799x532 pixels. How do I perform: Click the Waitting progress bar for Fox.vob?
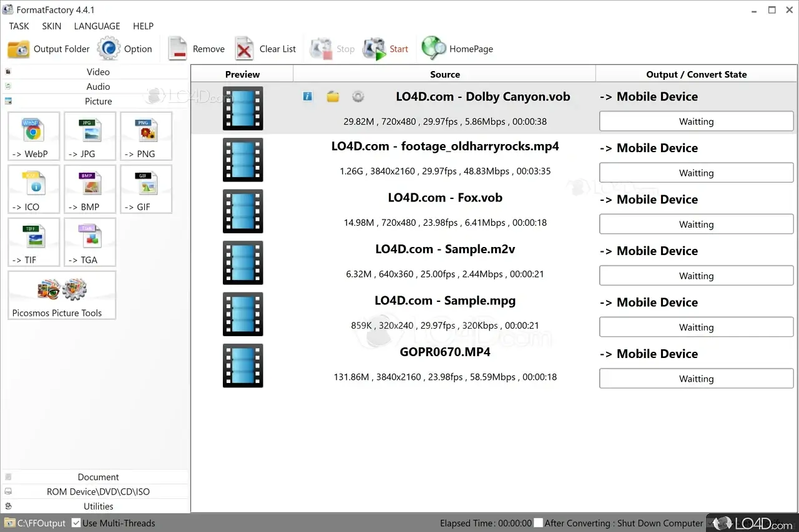[697, 225]
